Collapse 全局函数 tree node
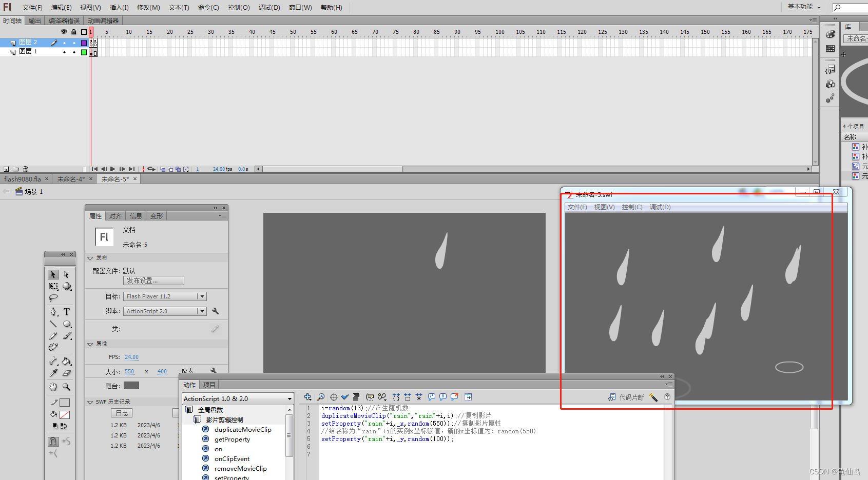Viewport: 868px width, 480px height. point(189,410)
